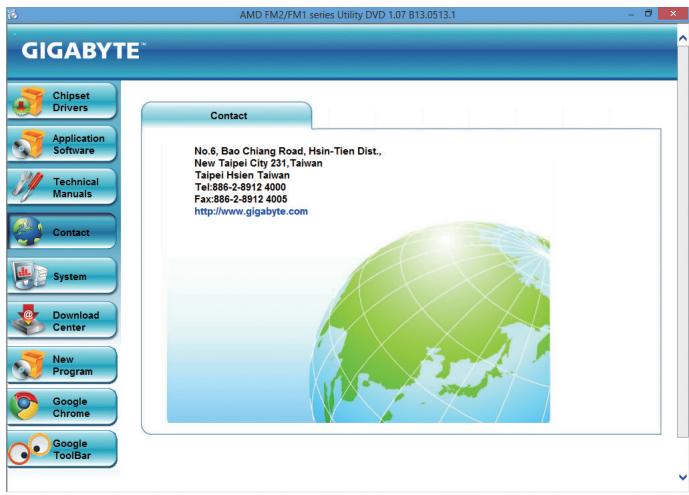Close the Utility DVD window
The width and height of the screenshot is (689, 495).
tap(673, 14)
